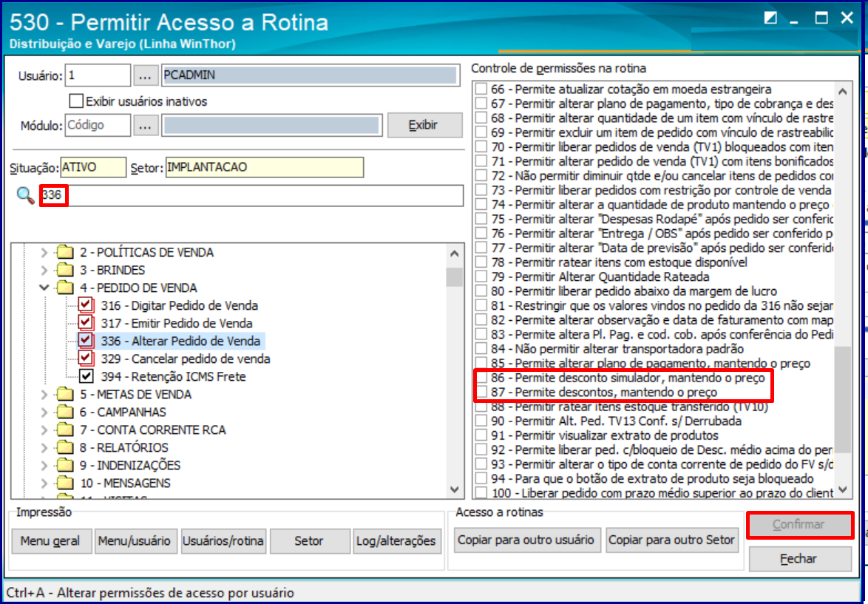Select the 336 - Alterar Pedido de Venda row

180,341
